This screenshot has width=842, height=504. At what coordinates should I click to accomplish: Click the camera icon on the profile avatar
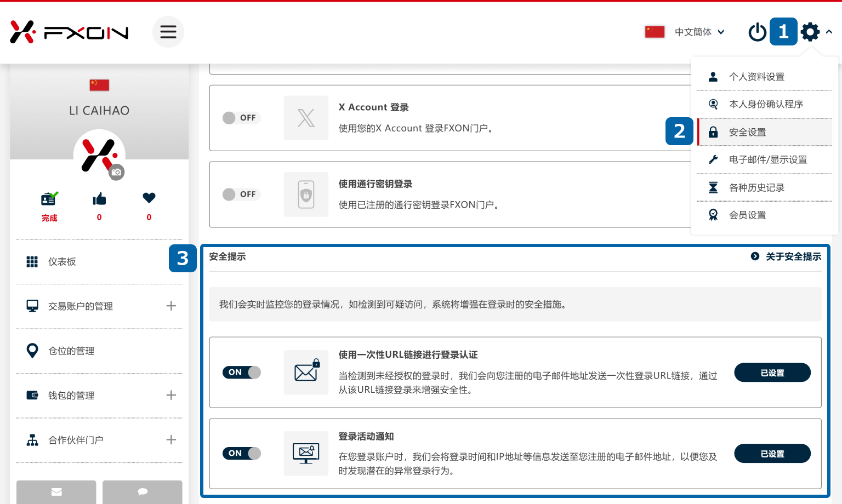tap(117, 172)
